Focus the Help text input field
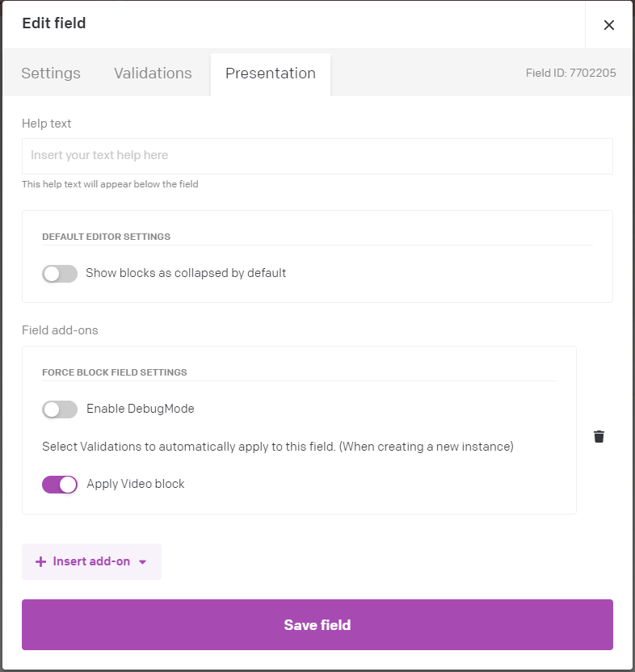Image resolution: width=635 pixels, height=672 pixels. coord(317,156)
